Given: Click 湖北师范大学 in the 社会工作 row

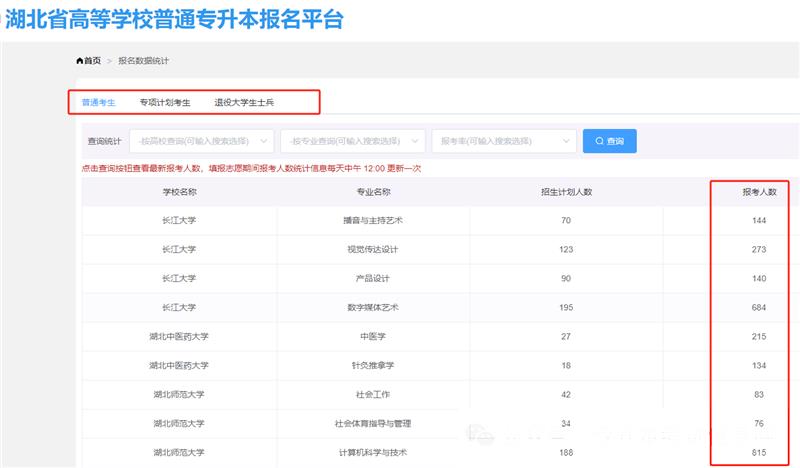Looking at the screenshot, I should [179, 395].
